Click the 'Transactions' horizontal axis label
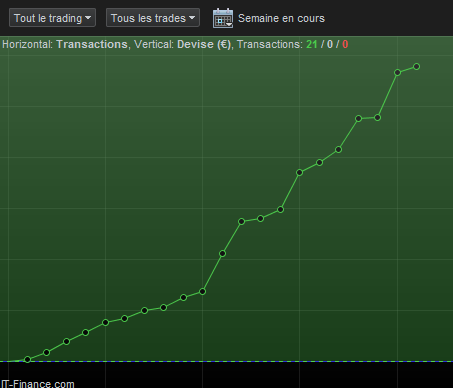Viewport: 453px width, 388px height. [x=92, y=44]
